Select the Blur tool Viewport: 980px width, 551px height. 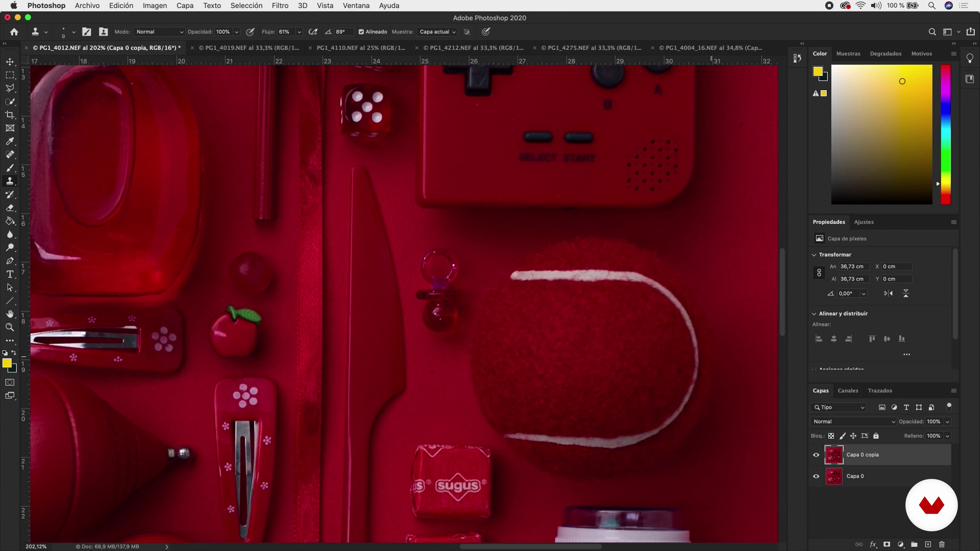click(10, 235)
